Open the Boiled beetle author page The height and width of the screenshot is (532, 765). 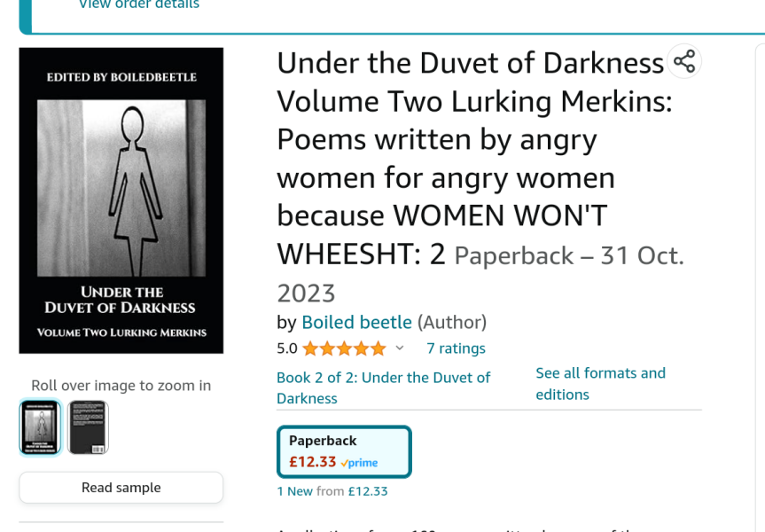pos(356,322)
